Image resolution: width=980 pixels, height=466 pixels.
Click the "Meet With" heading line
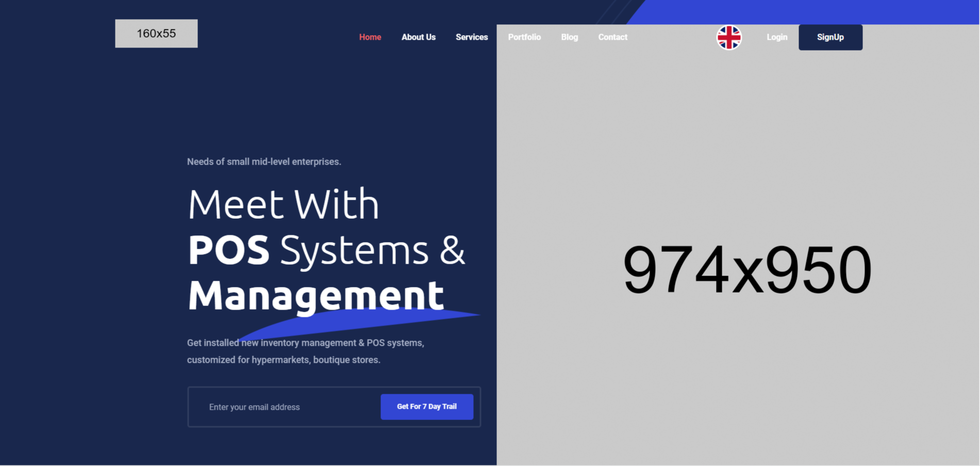(283, 204)
